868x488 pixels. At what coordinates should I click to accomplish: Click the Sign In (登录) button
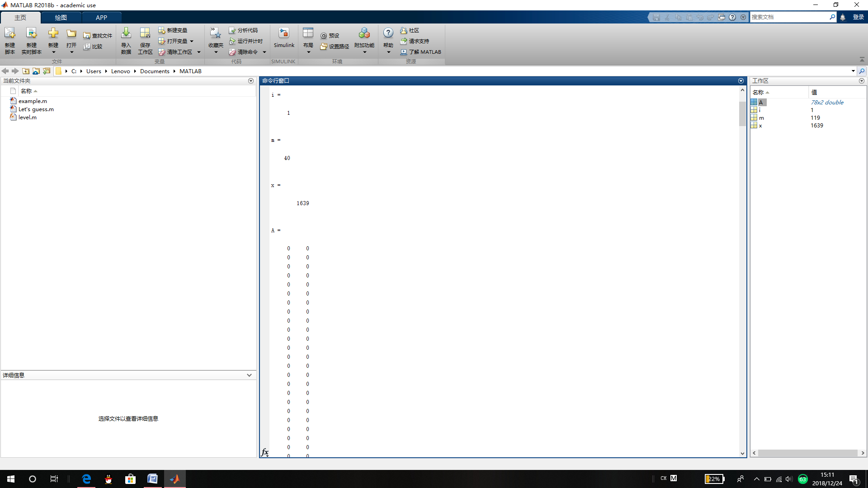tap(858, 17)
